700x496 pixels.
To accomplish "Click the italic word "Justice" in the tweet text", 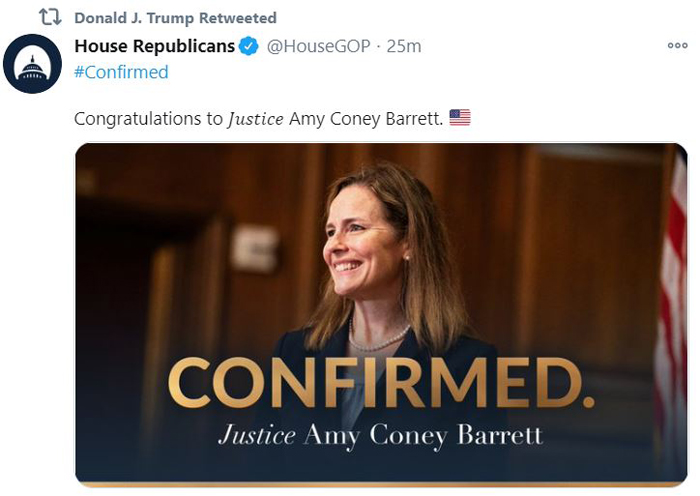I will tap(255, 119).
